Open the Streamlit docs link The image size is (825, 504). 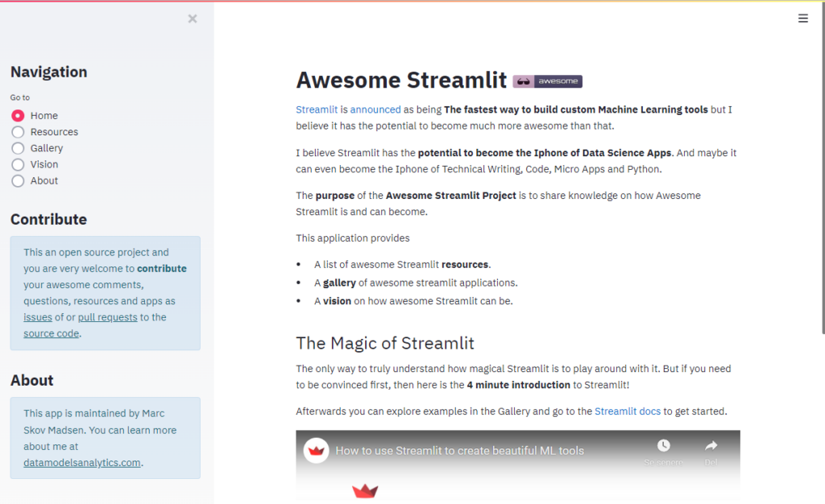627,411
